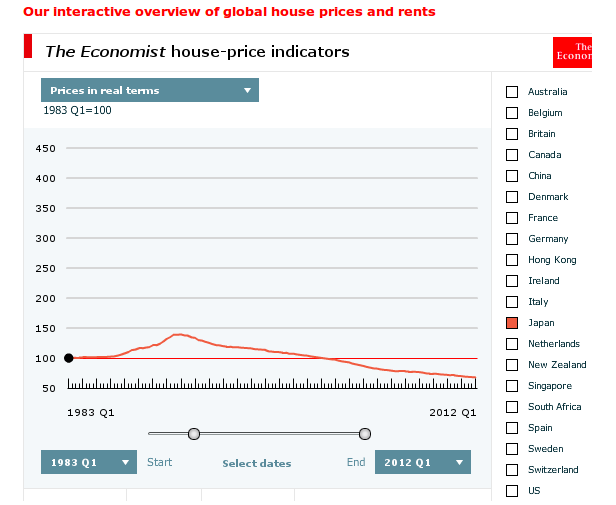The width and height of the screenshot is (616, 505).
Task: Enable the Australia checkbox
Action: coord(512,92)
